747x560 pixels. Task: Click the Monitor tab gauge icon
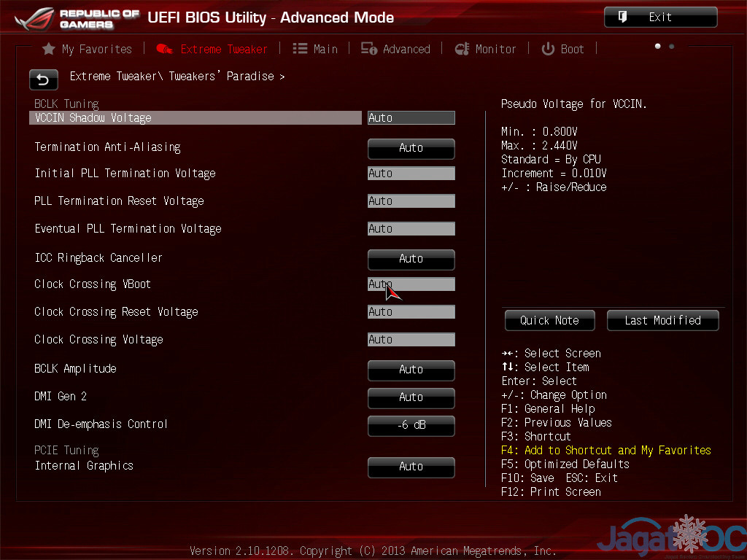point(462,49)
